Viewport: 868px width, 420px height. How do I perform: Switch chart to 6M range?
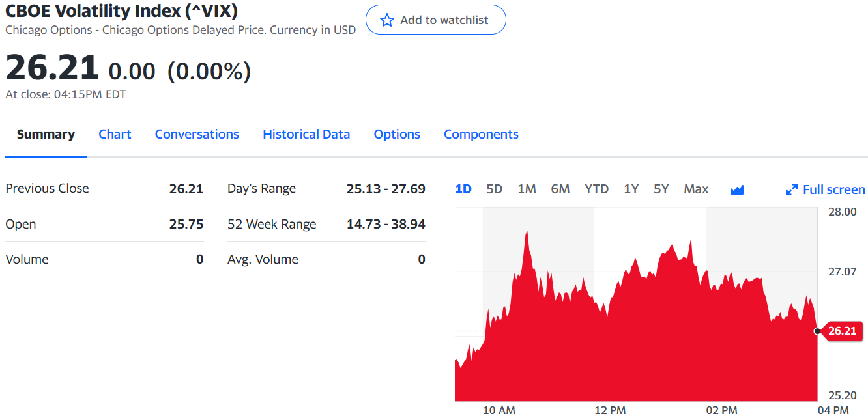tap(560, 189)
